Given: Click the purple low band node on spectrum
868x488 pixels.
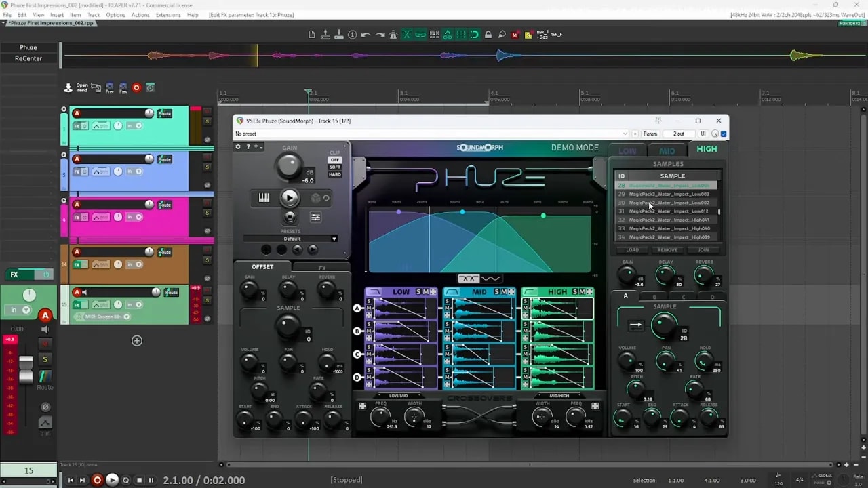Looking at the screenshot, I should pos(399,212).
